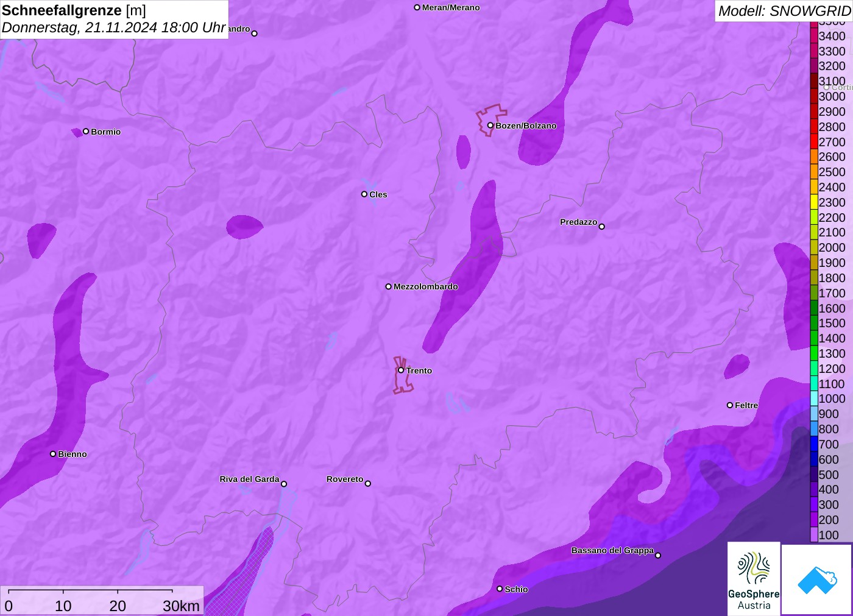Click the 1500 m green legend swatch

point(814,324)
